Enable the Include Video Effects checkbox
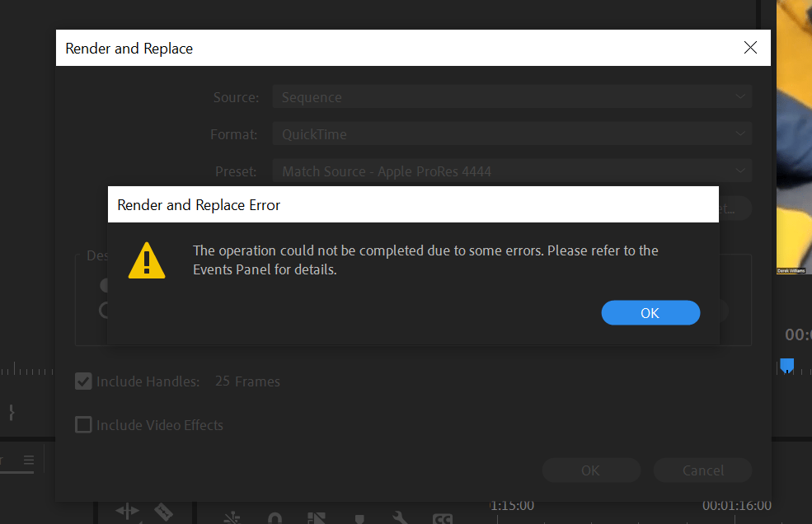812x524 pixels. click(x=83, y=424)
